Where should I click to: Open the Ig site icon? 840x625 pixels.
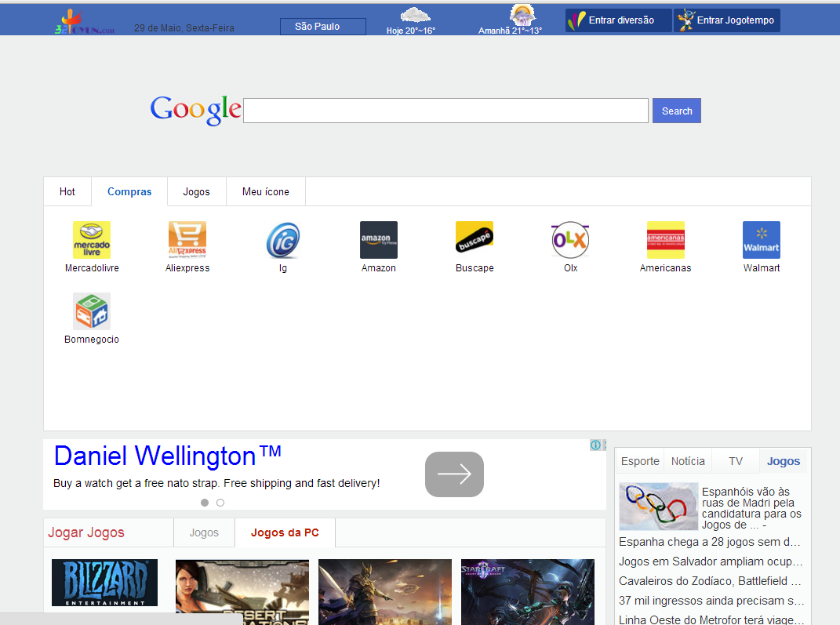[283, 240]
